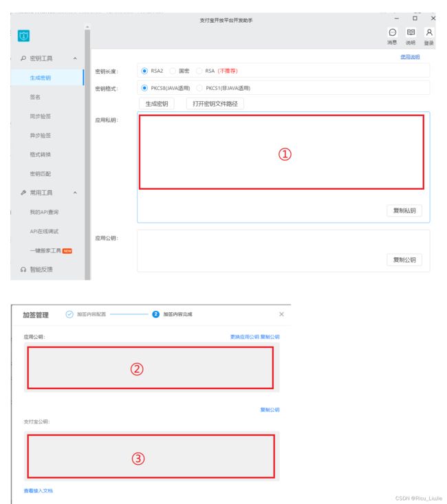The image size is (447, 504).
Task: Open the 一键搬家工具 sidebar item
Action: tap(47, 250)
